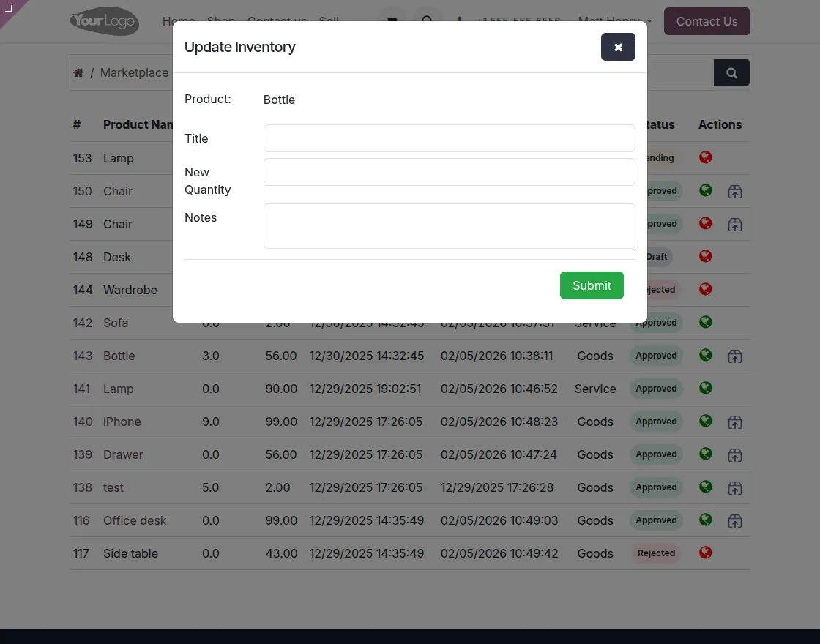Viewport: 820px width, 644px height.
Task: Click globe icon for test 138
Action: [706, 487]
